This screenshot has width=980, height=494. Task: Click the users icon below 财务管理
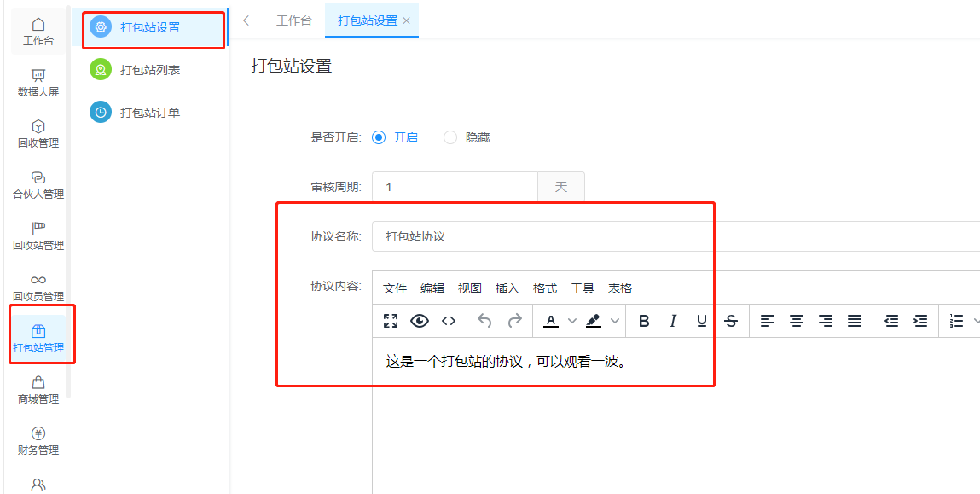point(38,485)
